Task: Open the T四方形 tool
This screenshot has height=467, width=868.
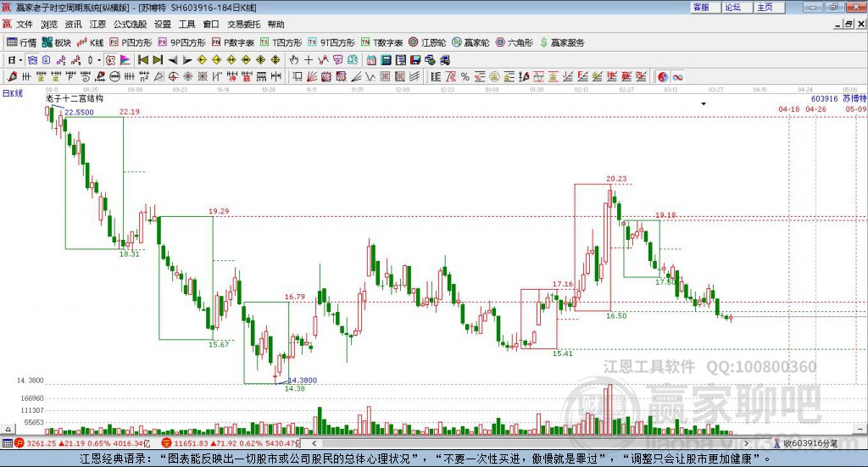Action: [x=281, y=42]
